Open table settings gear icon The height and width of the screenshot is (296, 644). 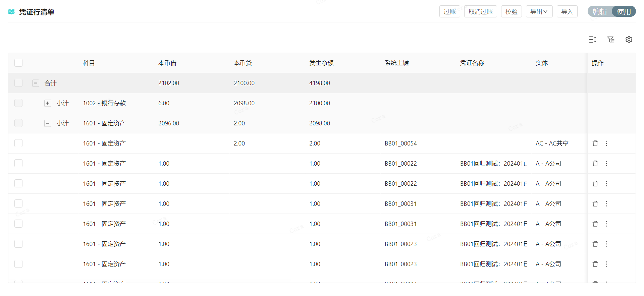pos(629,40)
